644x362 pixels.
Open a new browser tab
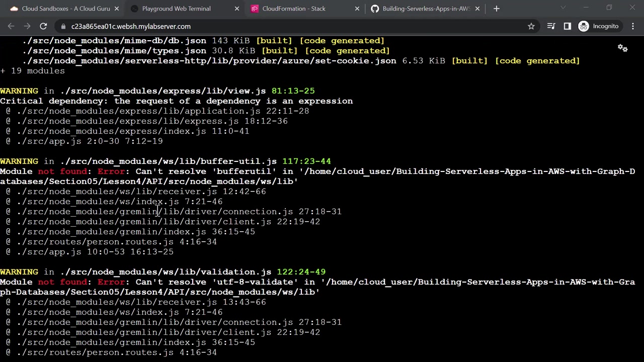click(x=496, y=9)
